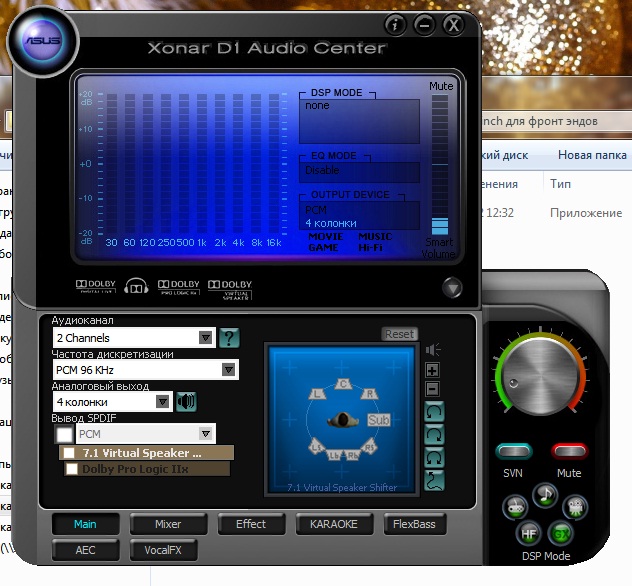Click the Reset button
Screen dimensions: 632x586
click(x=399, y=334)
